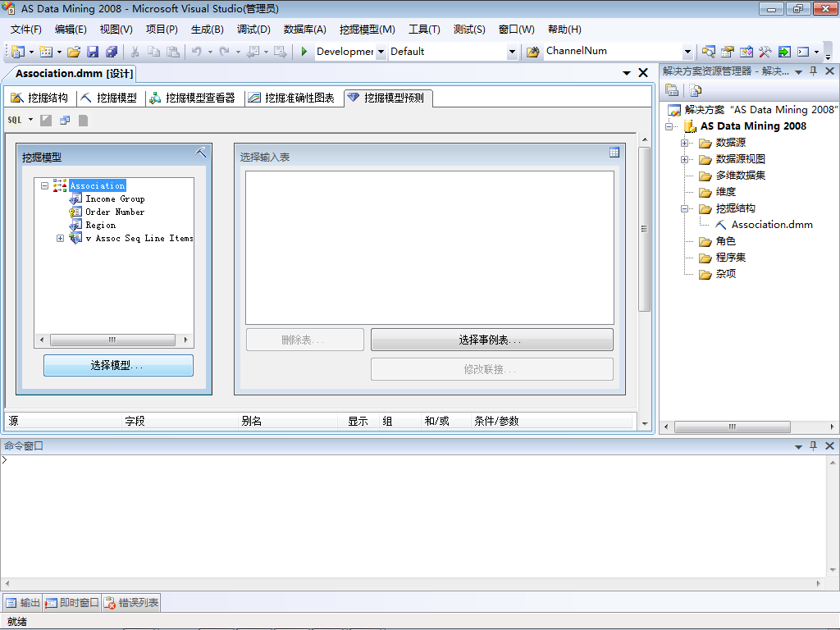Screen dimensions: 840x630
Task: Open Solution Explorer toolbar icon
Action: coord(708,52)
